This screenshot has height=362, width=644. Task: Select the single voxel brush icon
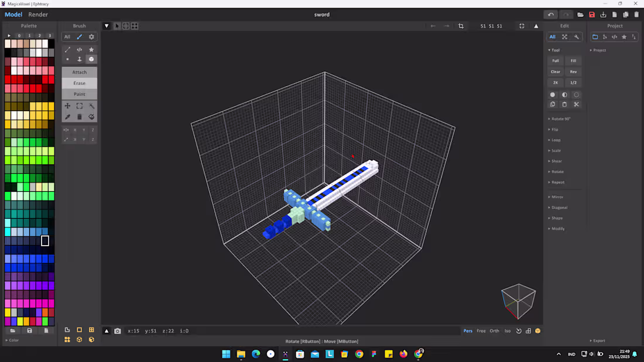(67, 60)
